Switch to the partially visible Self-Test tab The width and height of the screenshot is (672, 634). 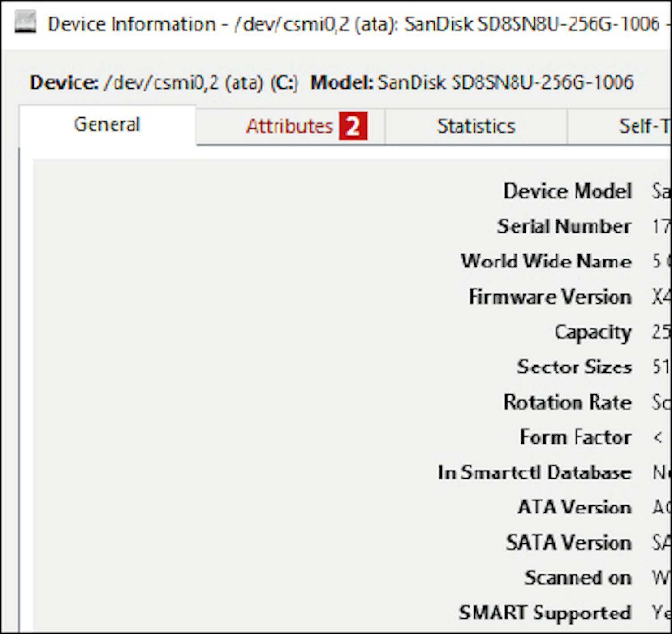[x=643, y=126]
